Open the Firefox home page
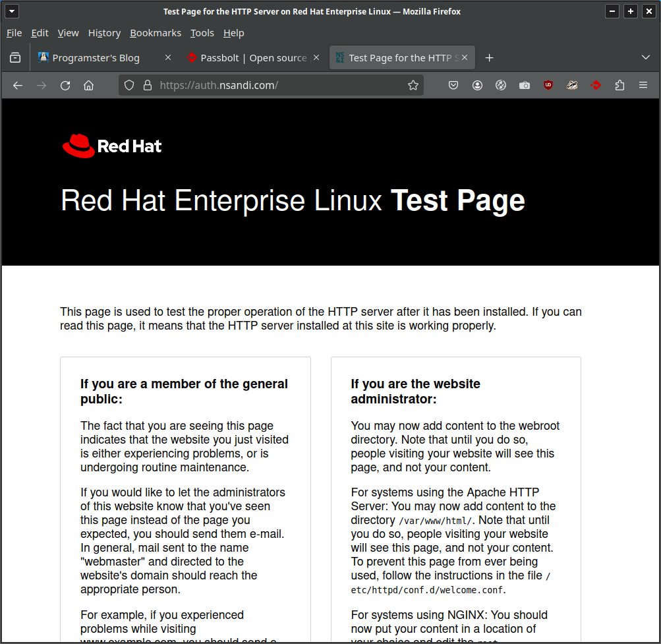Image resolution: width=661 pixels, height=644 pixels. pos(88,86)
